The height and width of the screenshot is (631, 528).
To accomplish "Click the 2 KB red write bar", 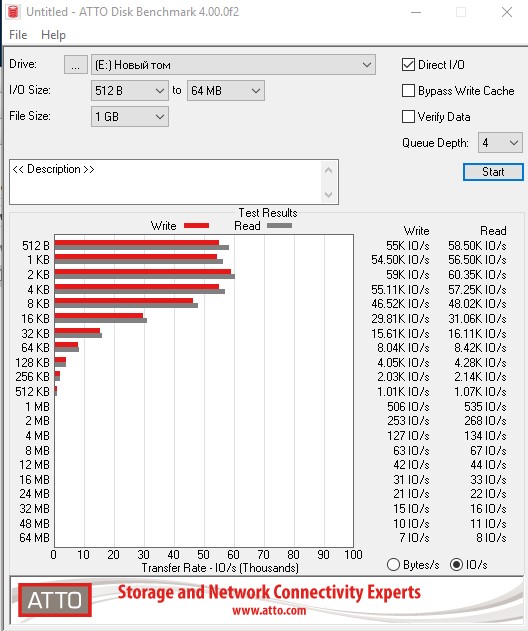I will pyautogui.click(x=142, y=272).
